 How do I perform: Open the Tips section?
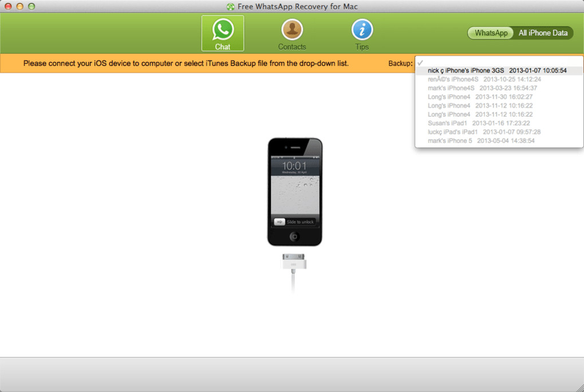pos(362,34)
